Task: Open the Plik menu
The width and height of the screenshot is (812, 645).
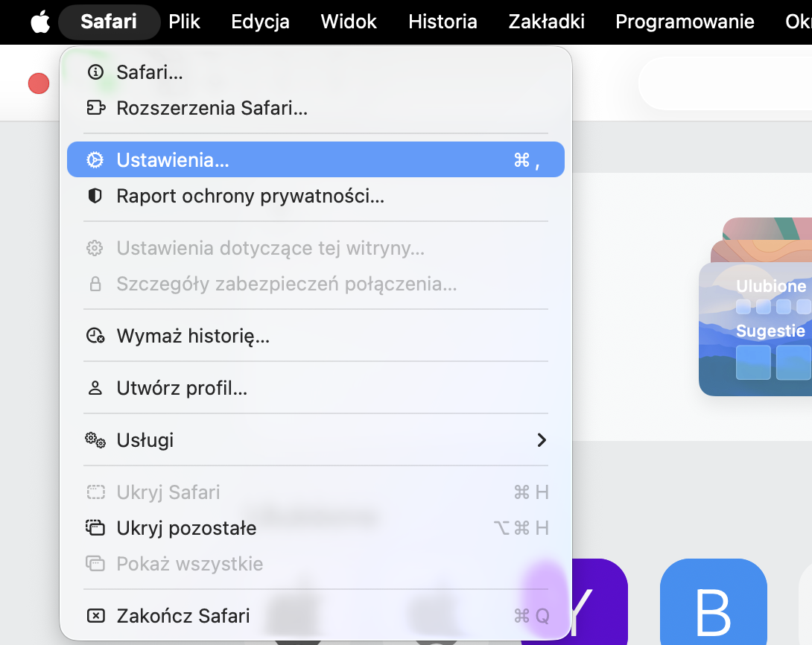Action: pos(184,22)
